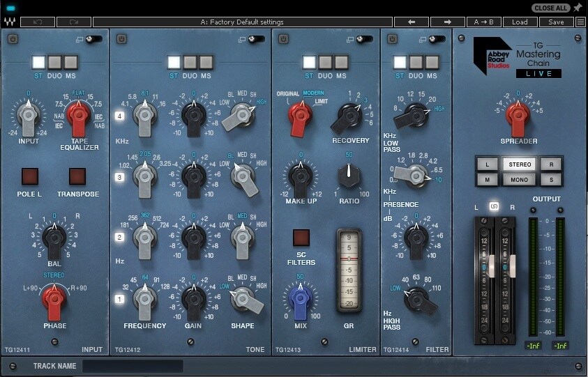Image resolution: width=588 pixels, height=377 pixels.
Task: Select the M monitor button
Action: point(487,180)
